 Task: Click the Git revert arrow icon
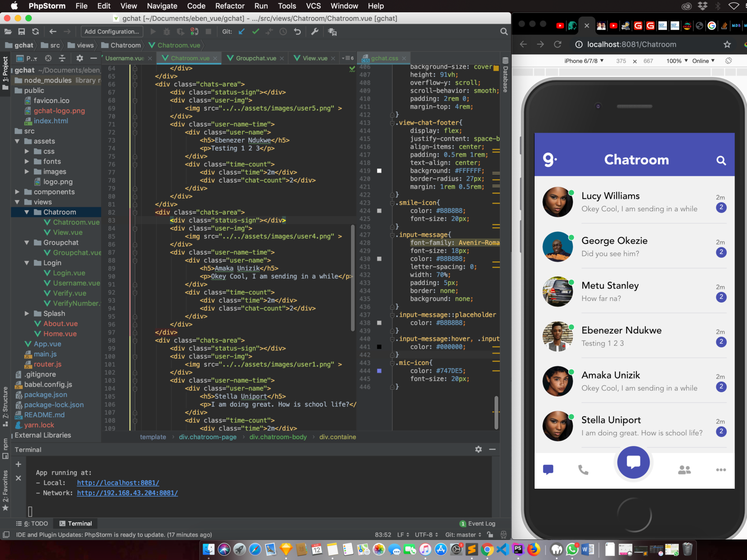point(297,32)
